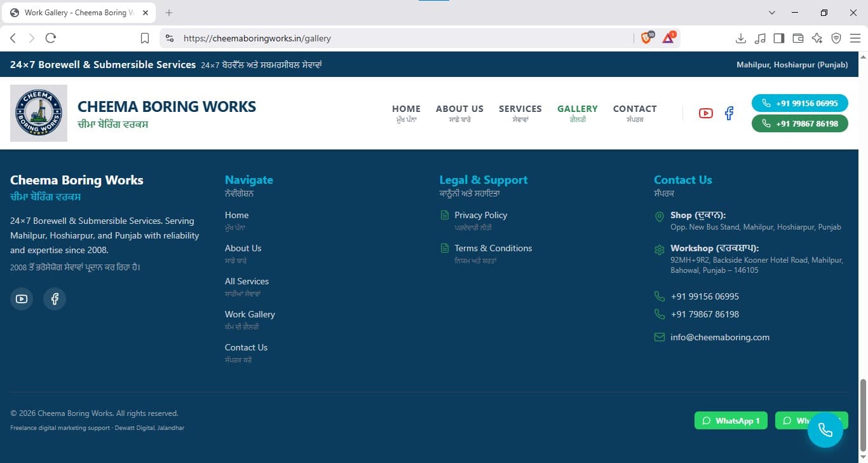This screenshot has width=868, height=463.
Task: Open the Brave Rewards triangle icon
Action: coord(668,38)
